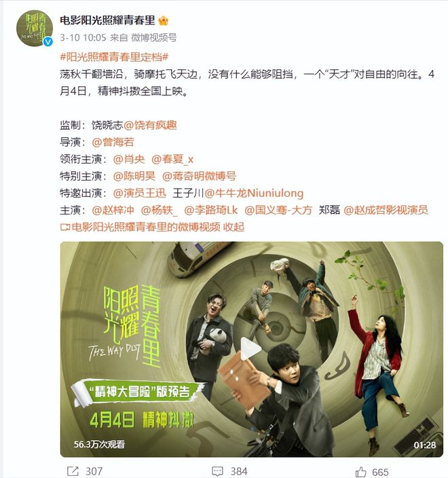448x478 pixels.
Task: Open 微博视频号 source link
Action: click(x=154, y=37)
